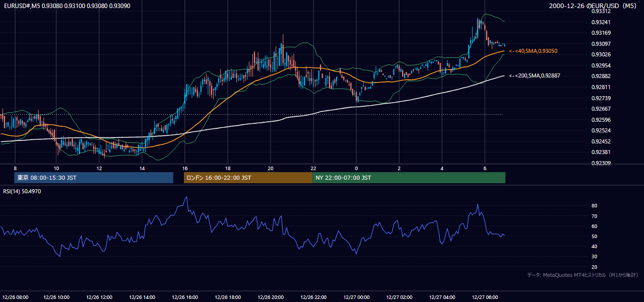This screenshot has width=644, height=302.
Task: Click the 12/26 12:00 date label
Action: 99,297
